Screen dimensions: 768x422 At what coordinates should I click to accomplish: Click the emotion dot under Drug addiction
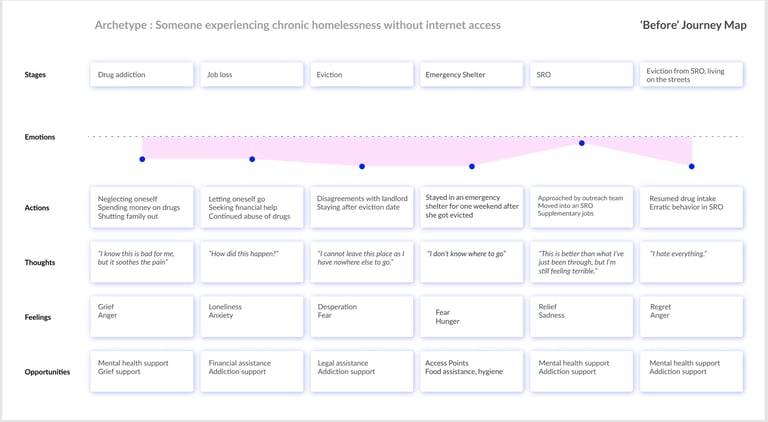click(142, 159)
